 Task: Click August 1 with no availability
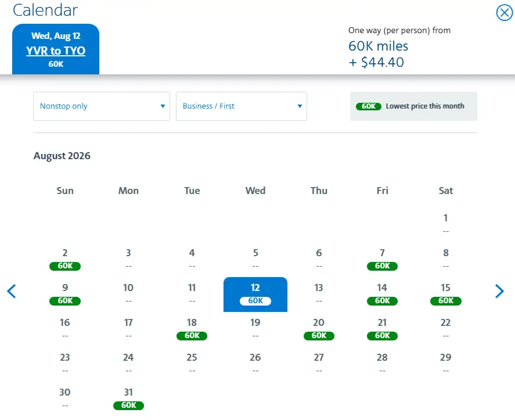(x=445, y=224)
